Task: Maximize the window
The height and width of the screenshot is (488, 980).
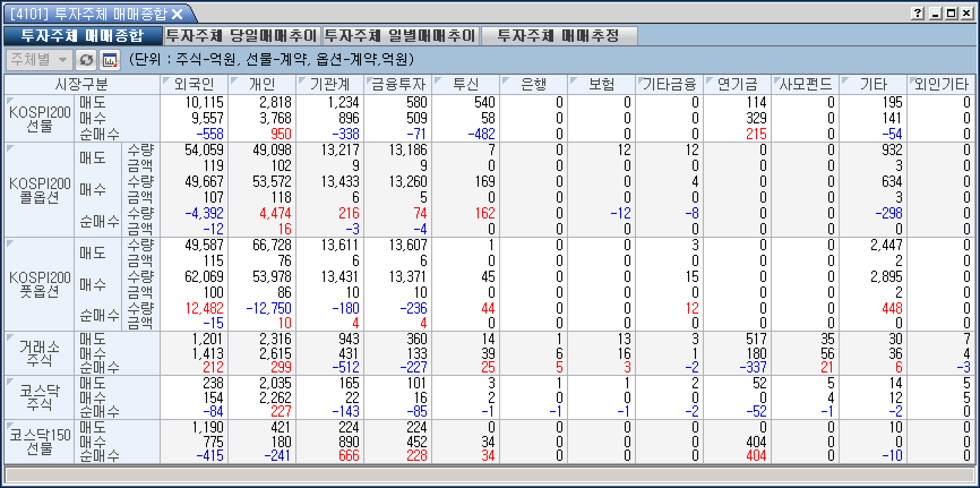Action: (x=952, y=14)
